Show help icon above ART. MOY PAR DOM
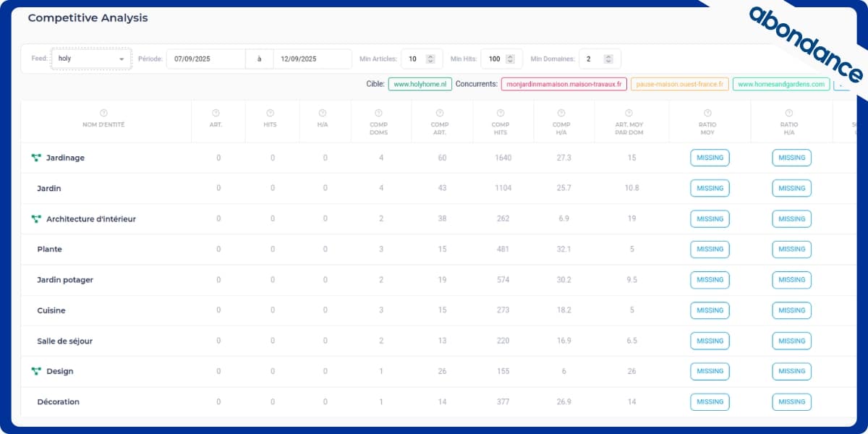The image size is (868, 434). pyautogui.click(x=629, y=113)
